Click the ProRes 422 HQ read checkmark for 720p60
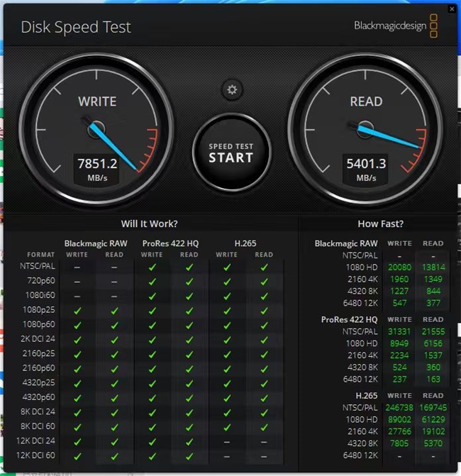Viewport: 461px width, 476px height. click(189, 282)
